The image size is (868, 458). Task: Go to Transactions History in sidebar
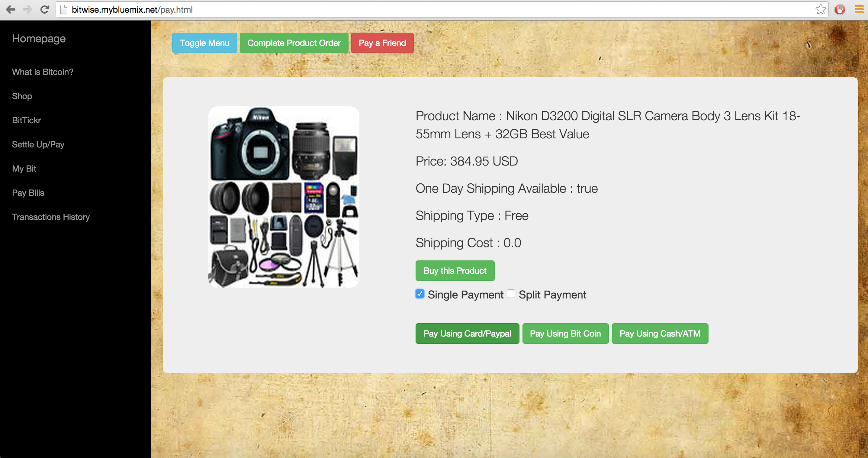pyautogui.click(x=51, y=217)
